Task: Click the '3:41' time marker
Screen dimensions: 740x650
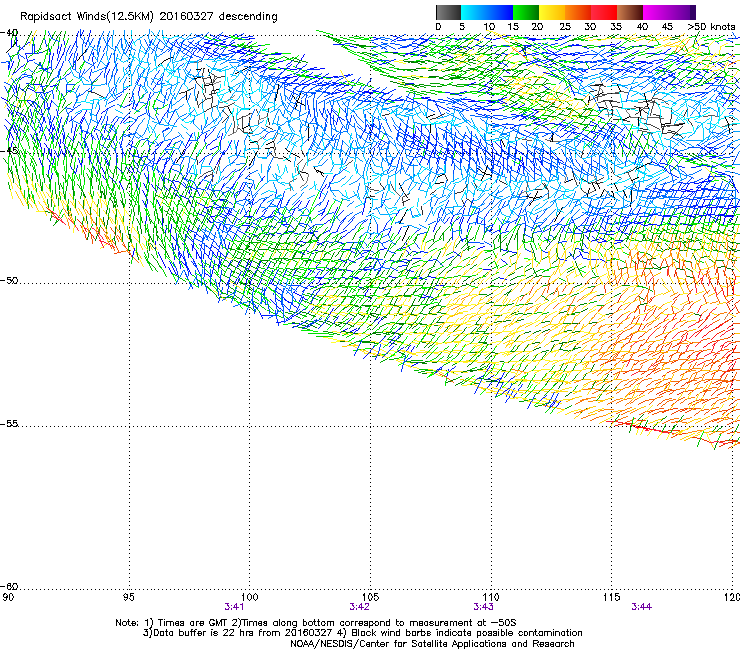Action: tap(234, 607)
